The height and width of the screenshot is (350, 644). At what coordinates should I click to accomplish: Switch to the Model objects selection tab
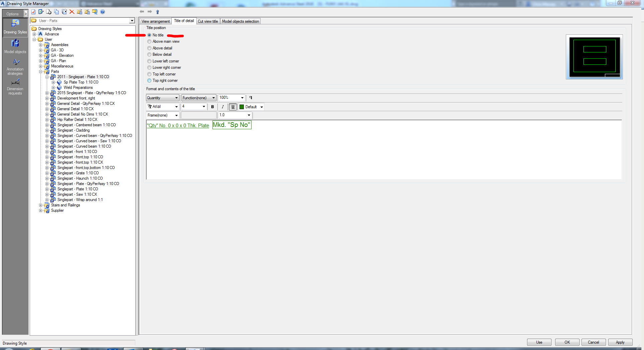pos(240,21)
